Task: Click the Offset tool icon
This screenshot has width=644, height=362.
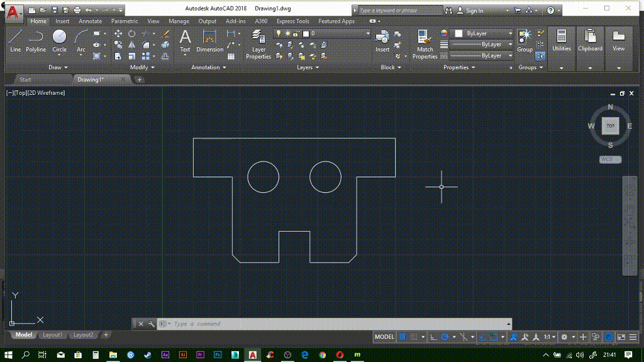Action: click(x=165, y=56)
